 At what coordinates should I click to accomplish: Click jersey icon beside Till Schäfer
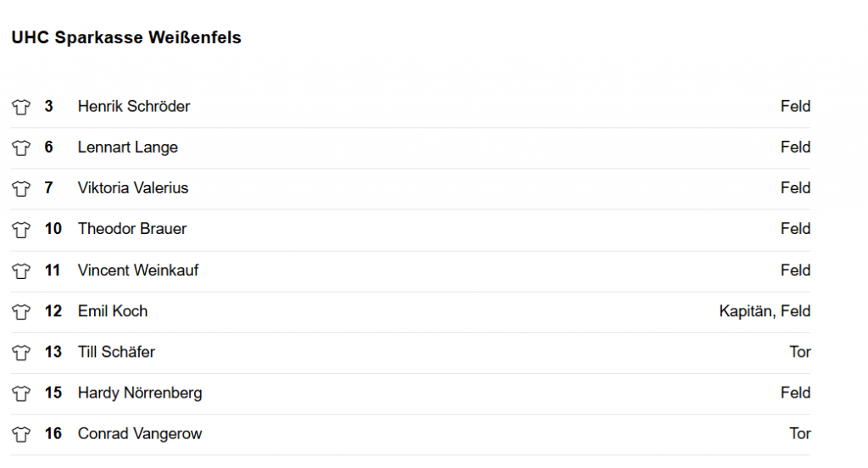click(21, 353)
